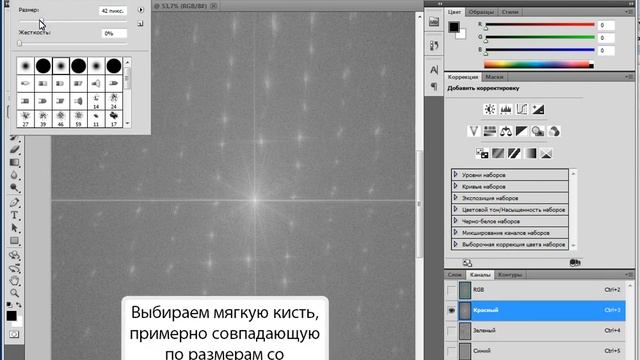
Task: Close the 53,7% (RGB/8#) document tab
Action: click(213, 6)
